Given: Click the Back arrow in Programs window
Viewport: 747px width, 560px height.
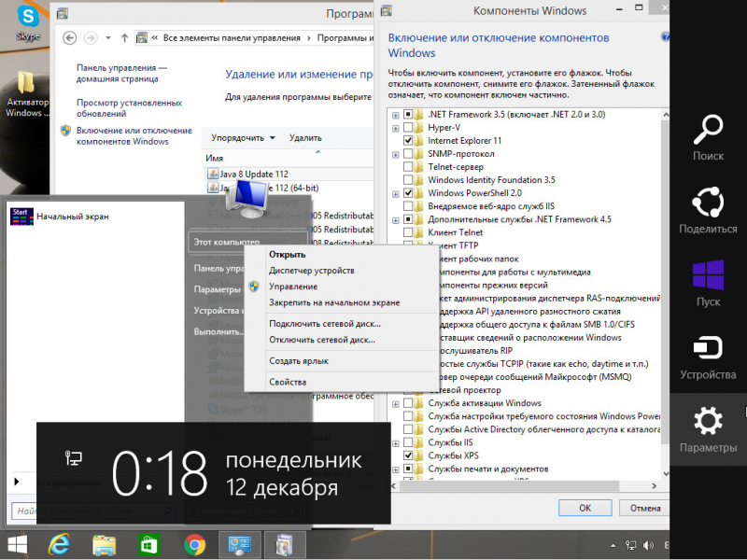Looking at the screenshot, I should [x=69, y=37].
